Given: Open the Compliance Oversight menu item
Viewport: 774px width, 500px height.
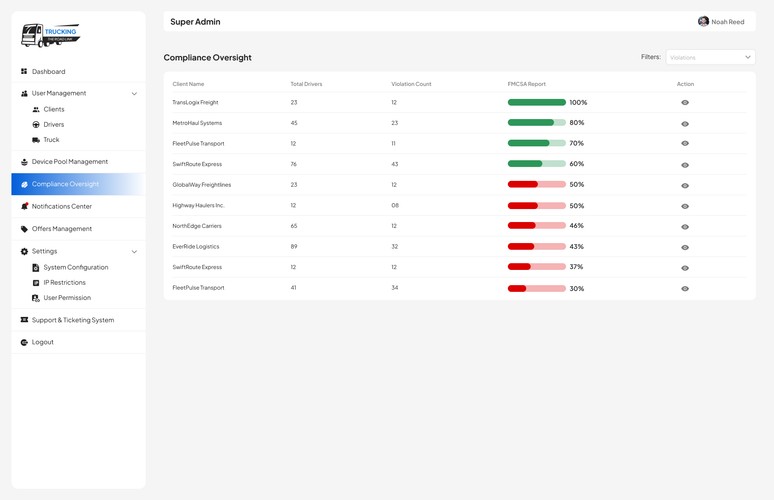Looking at the screenshot, I should [78, 184].
